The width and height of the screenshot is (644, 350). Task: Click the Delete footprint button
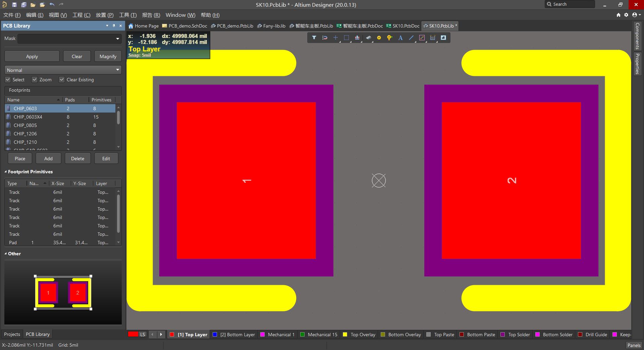click(77, 159)
